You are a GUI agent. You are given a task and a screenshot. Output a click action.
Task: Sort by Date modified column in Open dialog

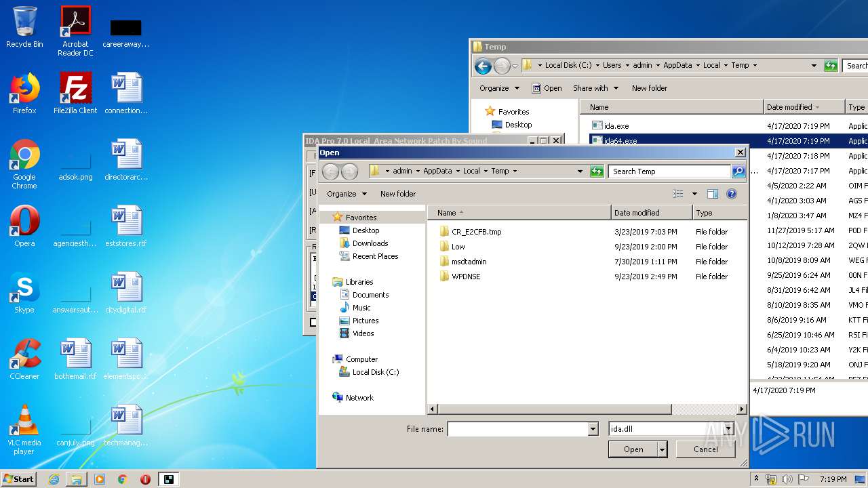tap(652, 213)
